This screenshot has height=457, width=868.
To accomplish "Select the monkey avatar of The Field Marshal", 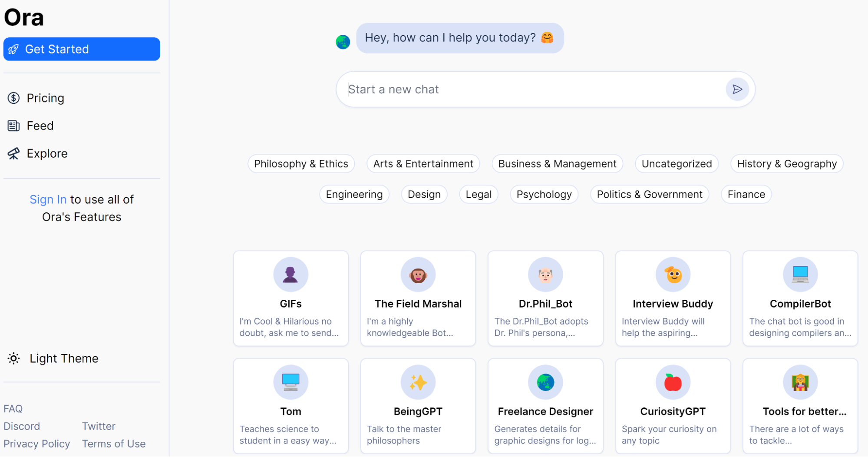I will (418, 275).
